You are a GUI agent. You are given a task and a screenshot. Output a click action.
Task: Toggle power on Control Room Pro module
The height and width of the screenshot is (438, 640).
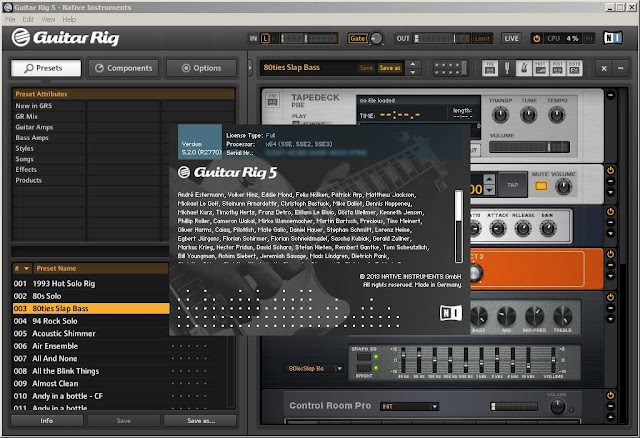[611, 395]
